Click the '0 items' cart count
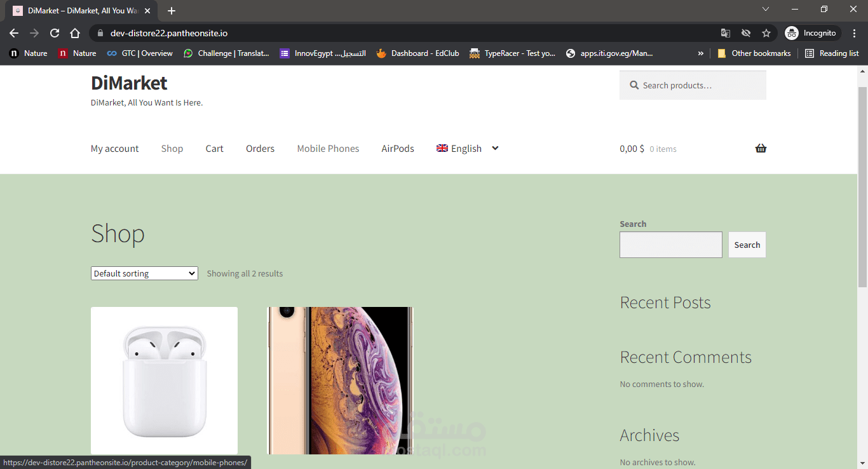 tap(663, 149)
